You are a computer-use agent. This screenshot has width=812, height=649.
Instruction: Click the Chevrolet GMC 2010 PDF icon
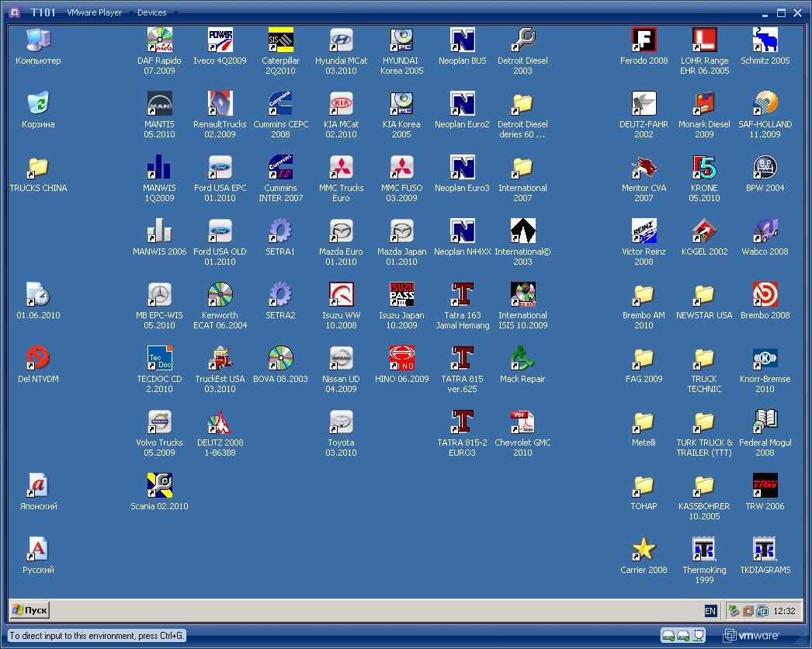522,422
